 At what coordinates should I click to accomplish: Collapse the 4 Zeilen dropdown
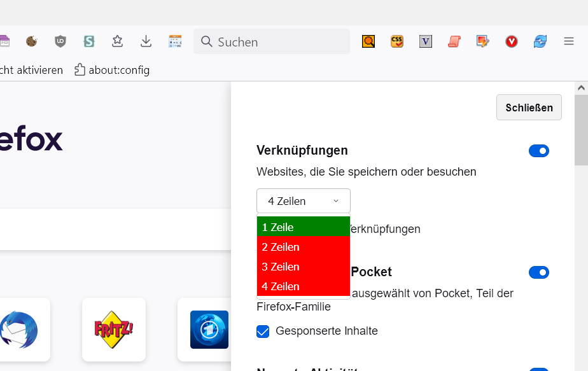point(304,201)
